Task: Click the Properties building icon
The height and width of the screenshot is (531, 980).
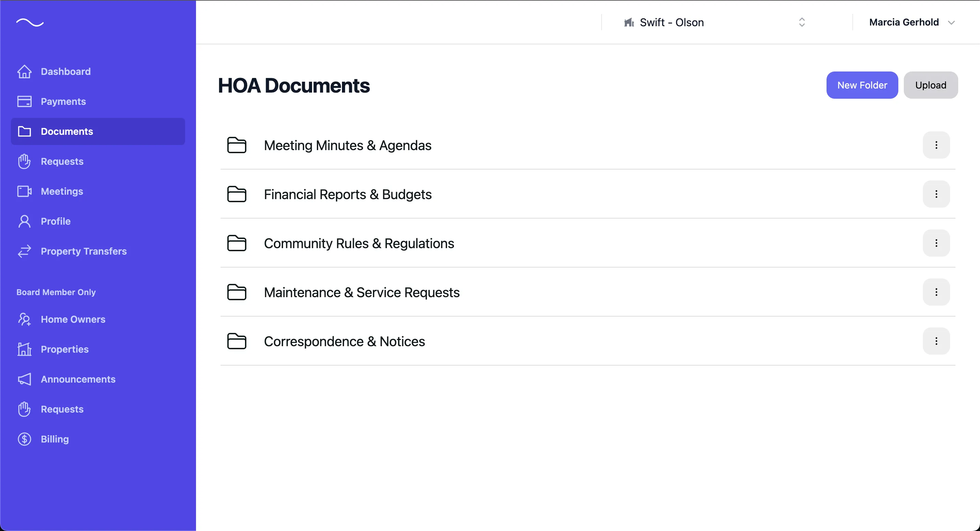Action: pyautogui.click(x=24, y=349)
